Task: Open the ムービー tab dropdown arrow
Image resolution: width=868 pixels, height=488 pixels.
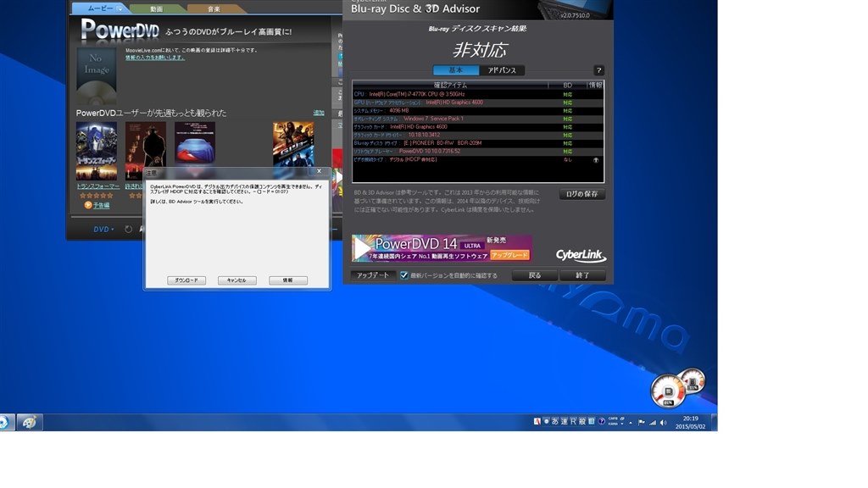Action: click(x=119, y=8)
